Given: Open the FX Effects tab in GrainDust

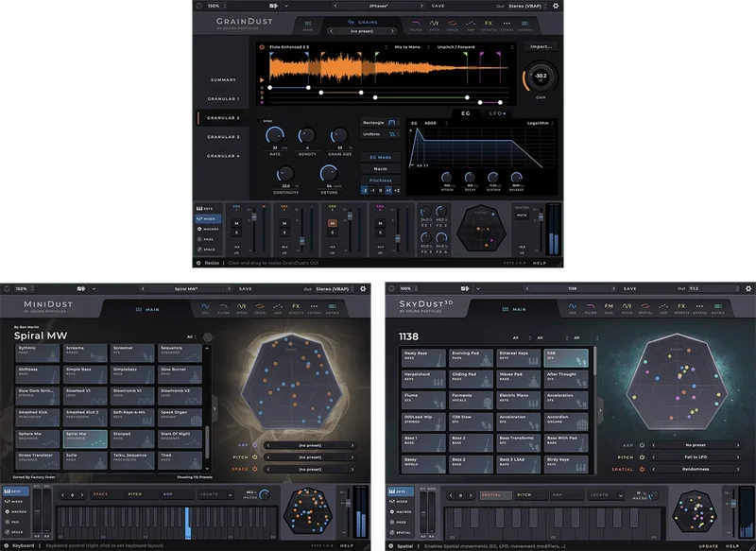Looking at the screenshot, I should pyautogui.click(x=489, y=26).
